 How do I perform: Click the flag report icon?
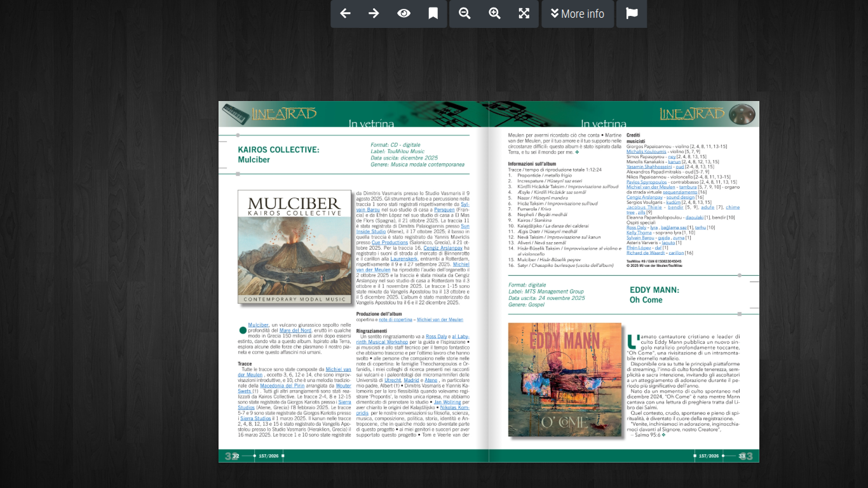[x=632, y=13]
